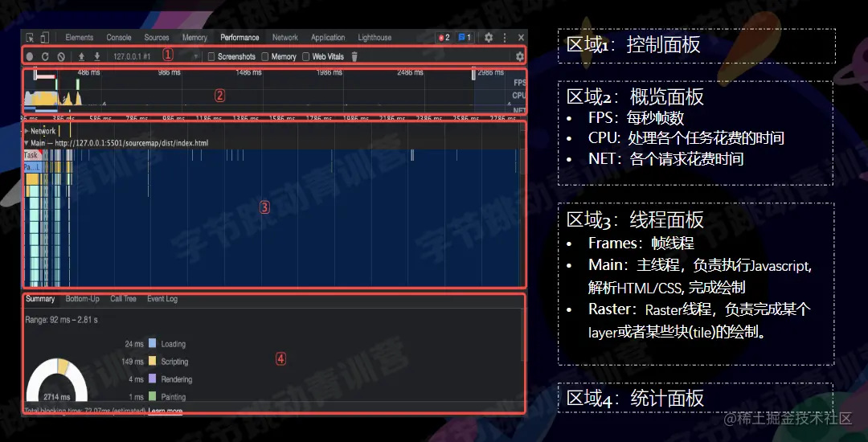Open the 127.0.0.1 #1 recording dropdown

pyautogui.click(x=156, y=56)
